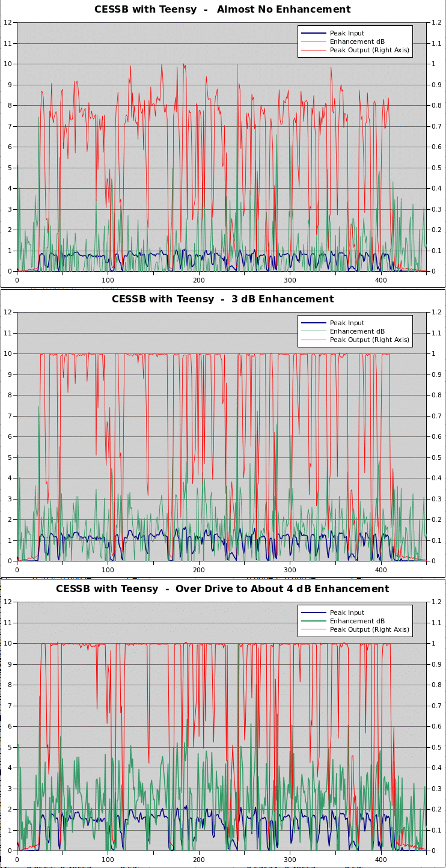This screenshot has width=446, height=868.
Task: Click 'Peak Input' legend entry in 3 dB chart
Action: 347,323
